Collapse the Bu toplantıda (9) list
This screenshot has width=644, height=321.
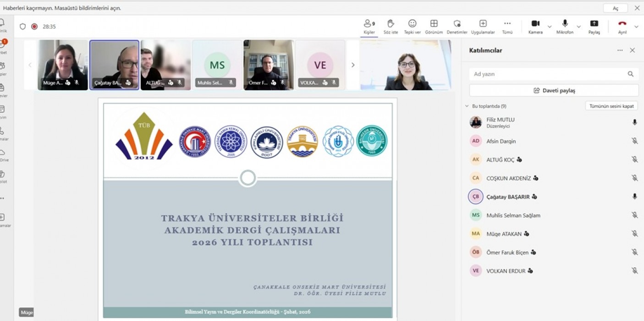point(467,106)
